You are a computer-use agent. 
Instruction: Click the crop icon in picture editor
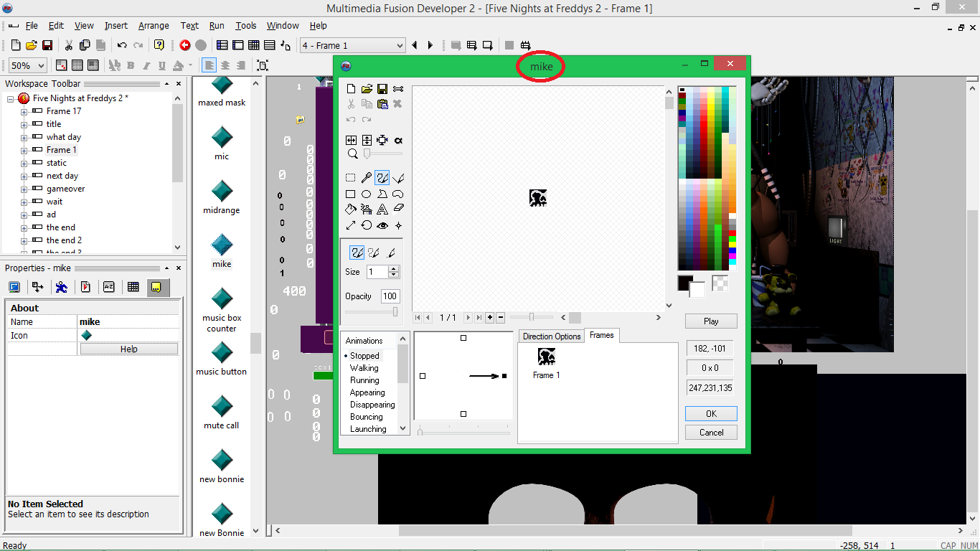tap(382, 141)
